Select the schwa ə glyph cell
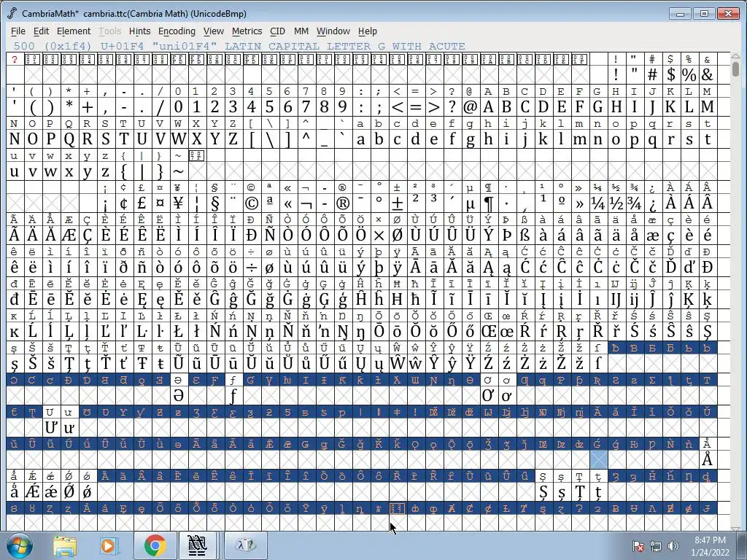Screen dimensions: 747x560 pyautogui.click(x=178, y=396)
